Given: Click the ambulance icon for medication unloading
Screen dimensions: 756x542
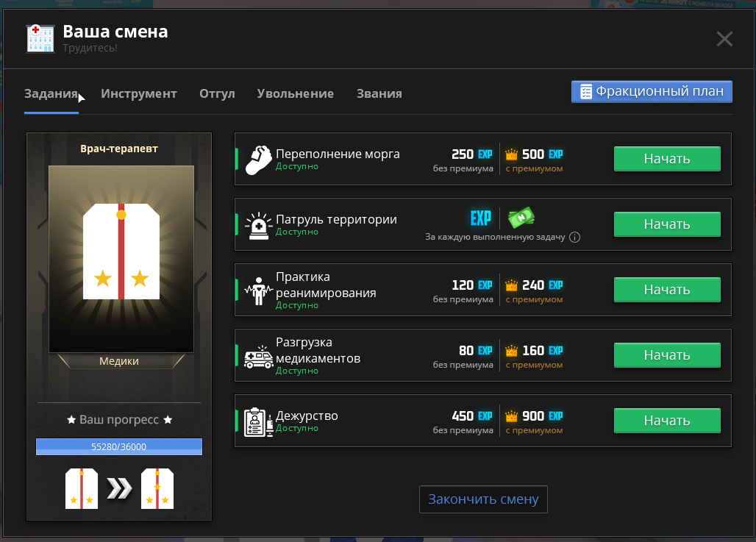Looking at the screenshot, I should 258,357.
